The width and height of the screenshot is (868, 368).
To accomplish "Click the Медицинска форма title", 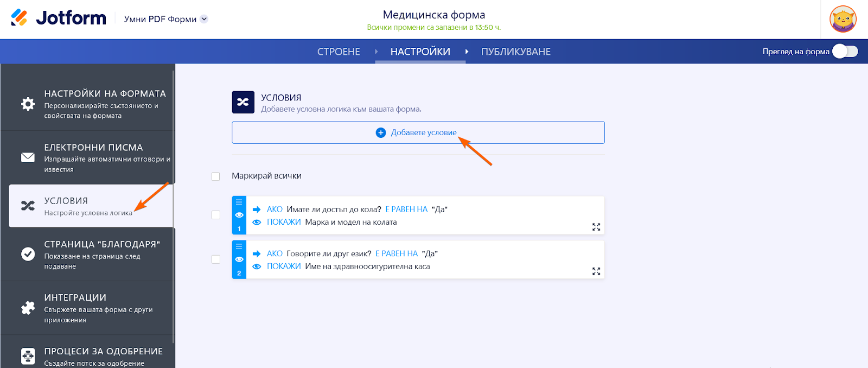I will click(x=433, y=15).
